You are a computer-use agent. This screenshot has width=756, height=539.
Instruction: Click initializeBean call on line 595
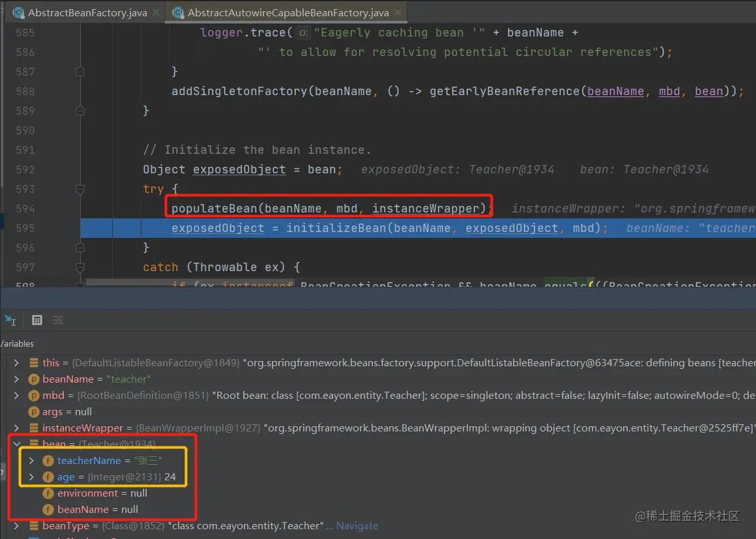tap(336, 227)
